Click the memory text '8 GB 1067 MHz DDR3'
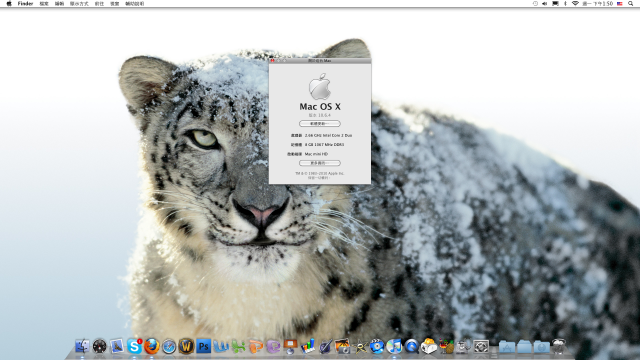The image size is (640, 360). [324, 144]
